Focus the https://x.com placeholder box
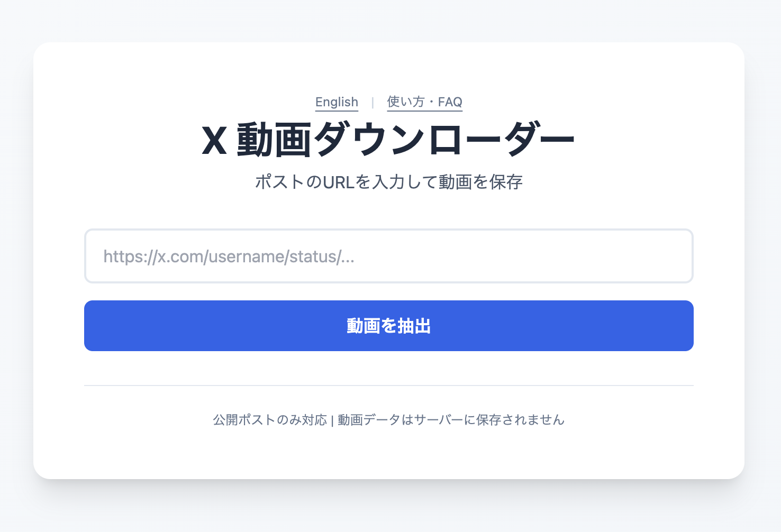Image resolution: width=781 pixels, height=532 pixels. coord(388,256)
